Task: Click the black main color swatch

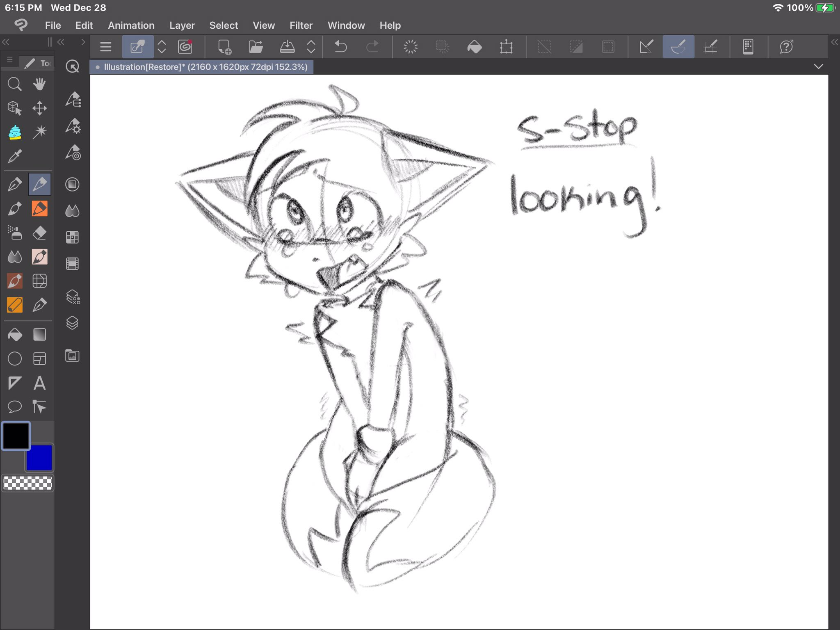Action: [16, 436]
